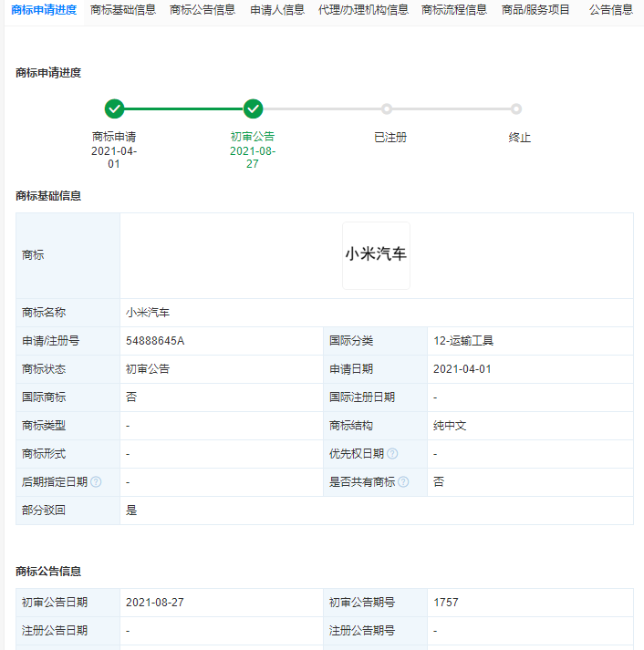Click the green checkmark for 商标申请 step
This screenshot has height=650, width=644.
[x=114, y=109]
